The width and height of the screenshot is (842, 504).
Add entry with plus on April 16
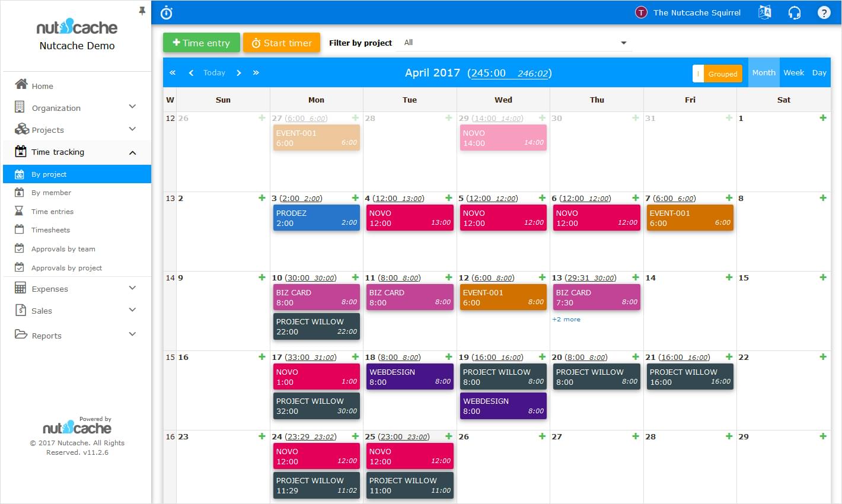click(x=262, y=357)
